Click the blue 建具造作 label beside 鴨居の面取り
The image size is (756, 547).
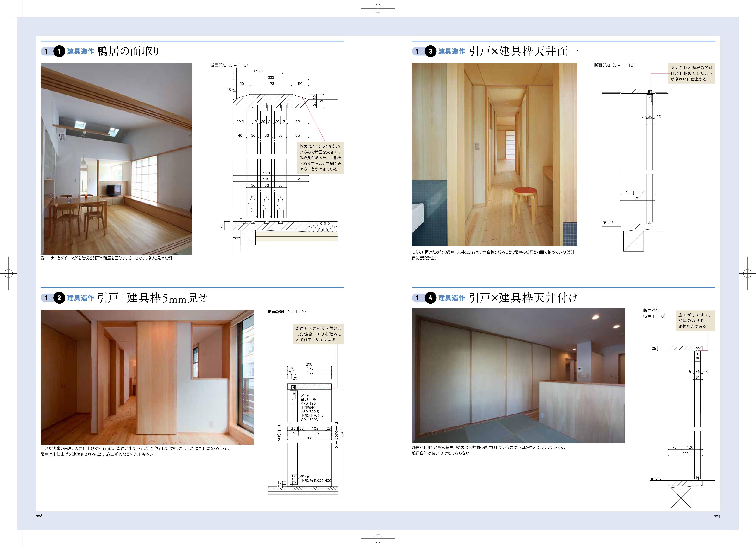coord(81,51)
